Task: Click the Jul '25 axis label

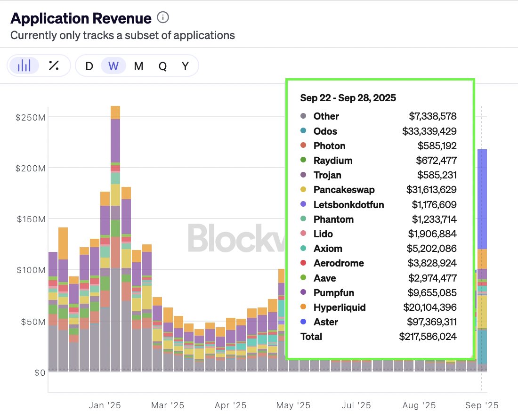Action: 356,405
